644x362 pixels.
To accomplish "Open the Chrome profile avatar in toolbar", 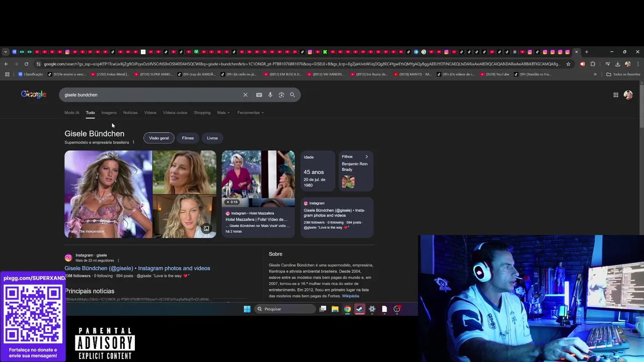I will [627, 64].
